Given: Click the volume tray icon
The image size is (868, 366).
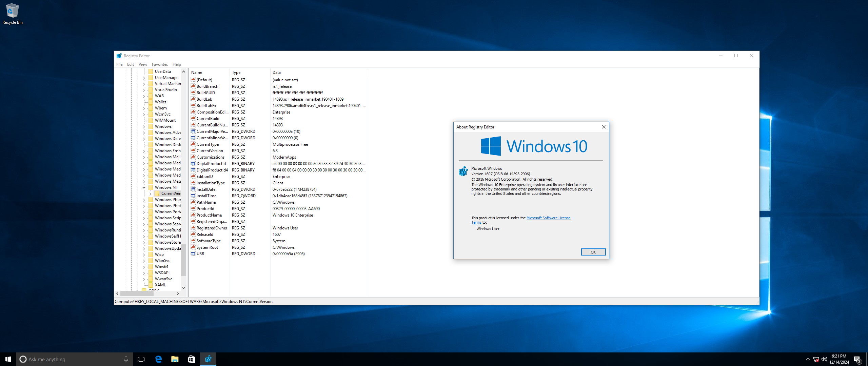Looking at the screenshot, I should [x=824, y=360].
